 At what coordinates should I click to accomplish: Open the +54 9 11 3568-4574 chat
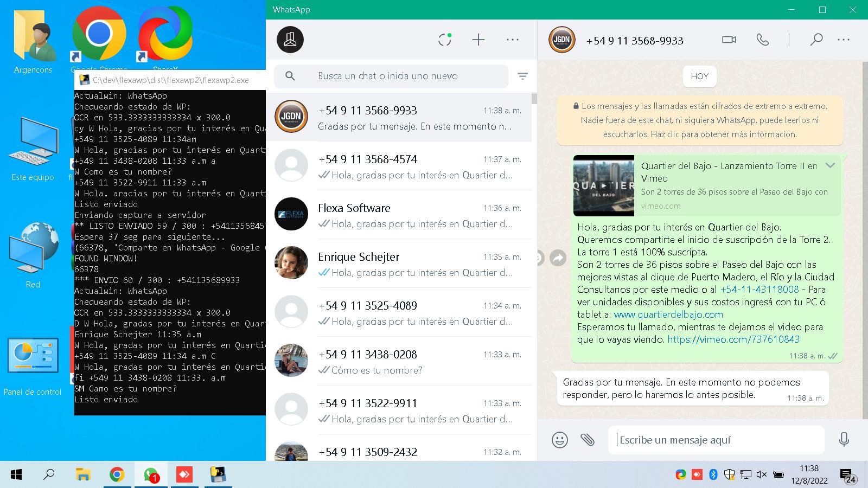pos(399,166)
